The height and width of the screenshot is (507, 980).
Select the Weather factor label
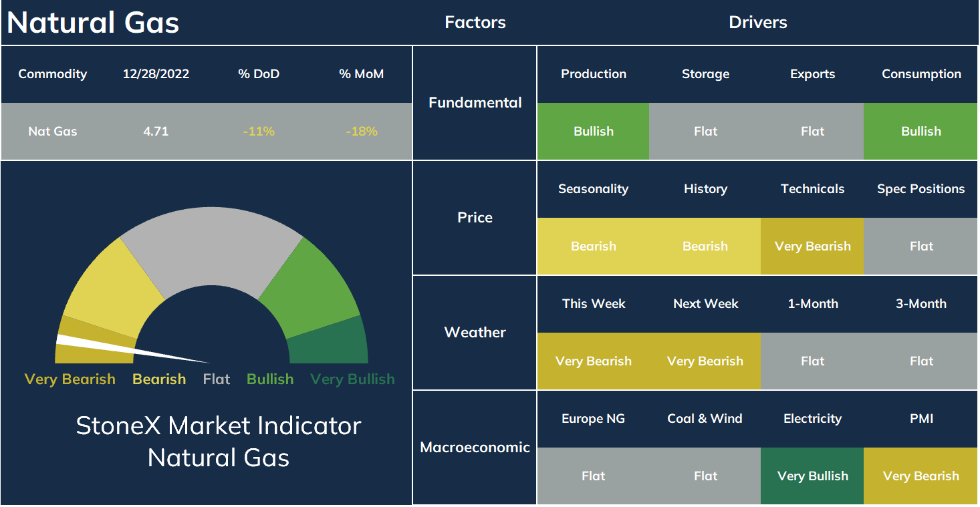tap(475, 333)
